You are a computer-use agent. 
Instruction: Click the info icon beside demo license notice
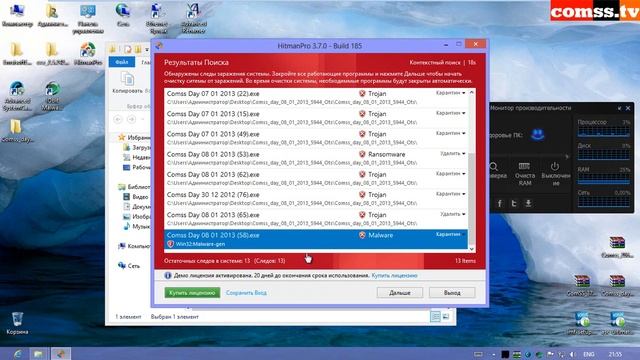coord(167,276)
